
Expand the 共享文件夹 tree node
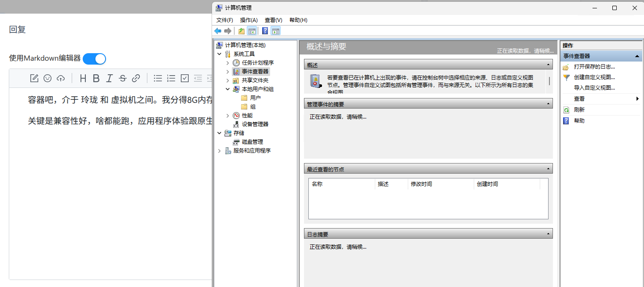click(227, 80)
